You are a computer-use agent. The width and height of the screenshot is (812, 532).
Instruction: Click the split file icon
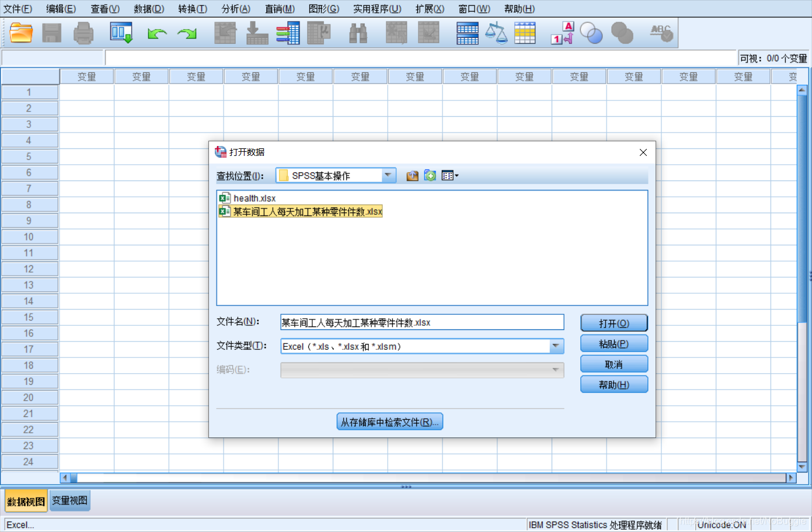pos(468,33)
